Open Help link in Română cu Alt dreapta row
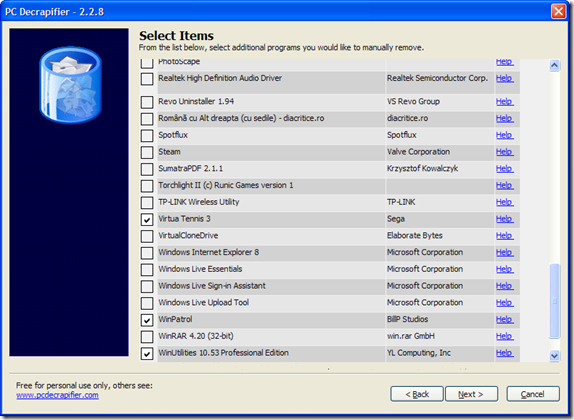Image resolution: width=574 pixels, height=420 pixels. point(504,118)
